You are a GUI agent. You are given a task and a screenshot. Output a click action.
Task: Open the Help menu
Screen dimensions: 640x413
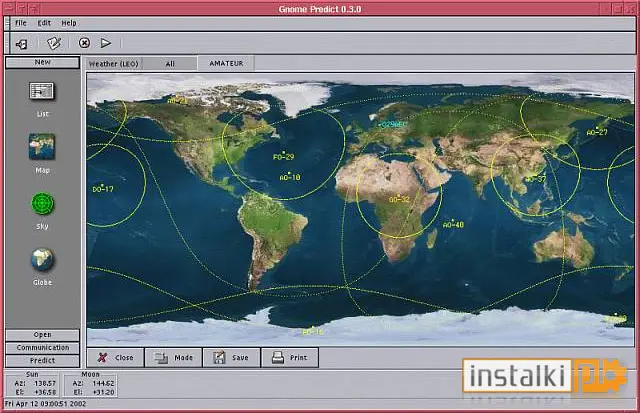[69, 23]
